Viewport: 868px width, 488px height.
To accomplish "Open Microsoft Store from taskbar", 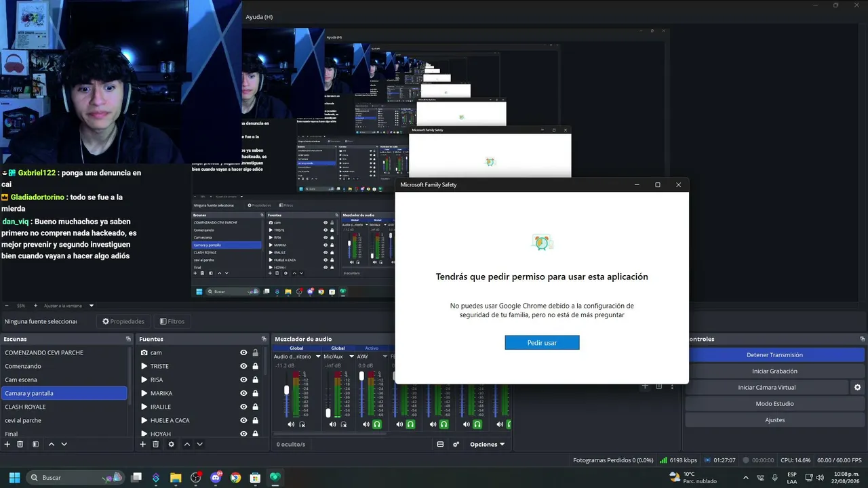I will coord(255,477).
